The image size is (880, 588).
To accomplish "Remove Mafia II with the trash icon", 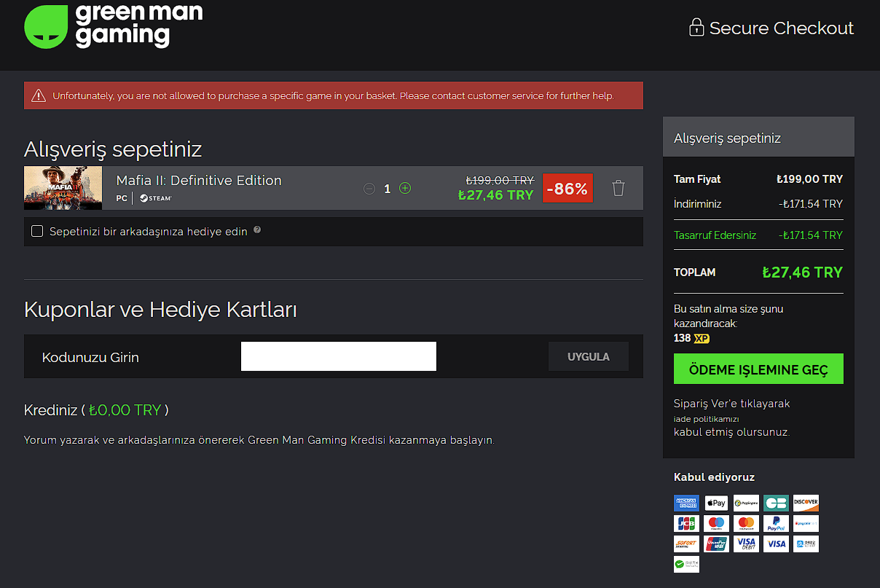I will [x=618, y=188].
